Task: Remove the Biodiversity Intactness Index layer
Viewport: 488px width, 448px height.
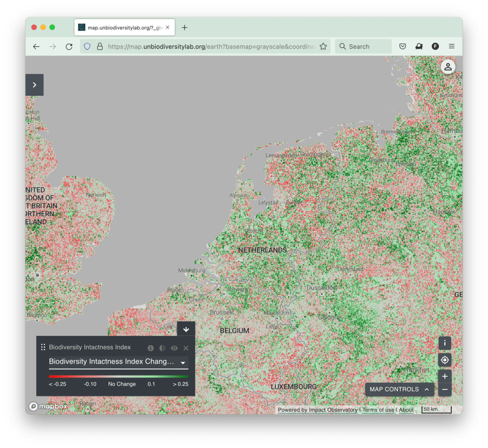Action: 186,348
